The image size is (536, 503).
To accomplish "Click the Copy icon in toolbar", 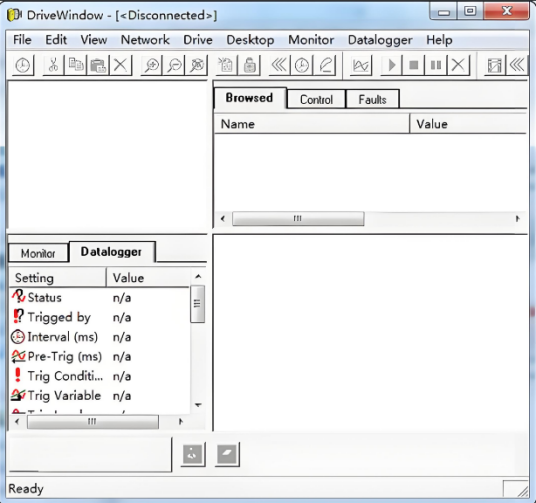I will (x=76, y=65).
